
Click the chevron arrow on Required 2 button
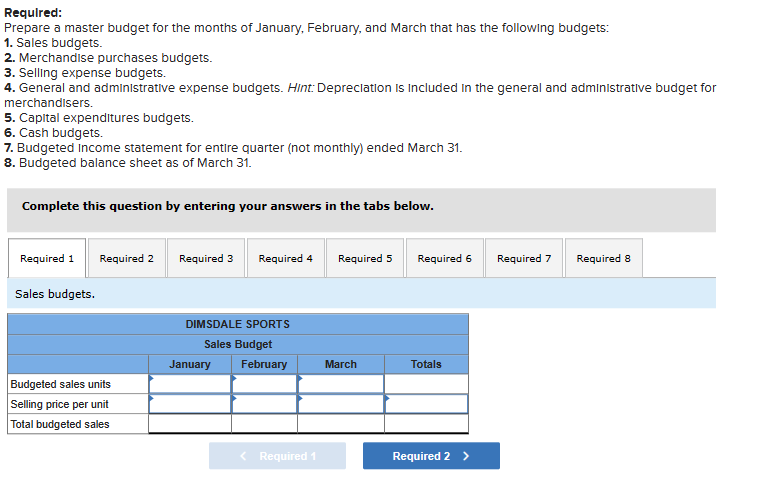(466, 456)
